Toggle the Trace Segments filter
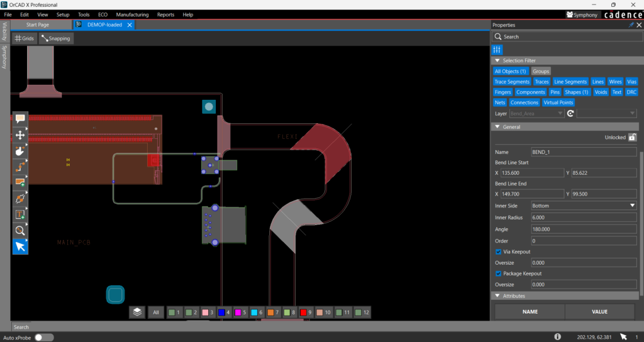This screenshot has height=342, width=644. (512, 82)
